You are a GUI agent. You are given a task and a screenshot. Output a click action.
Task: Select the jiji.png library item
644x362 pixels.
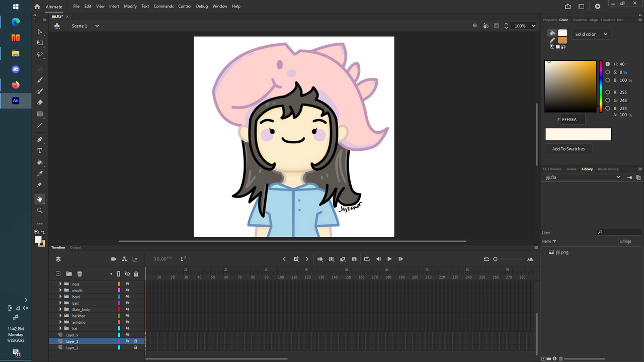coord(562,252)
